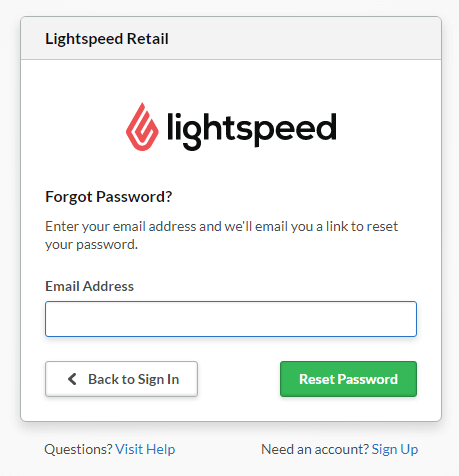Return via Back to Sign In button
The height and width of the screenshot is (476, 459).
(122, 379)
